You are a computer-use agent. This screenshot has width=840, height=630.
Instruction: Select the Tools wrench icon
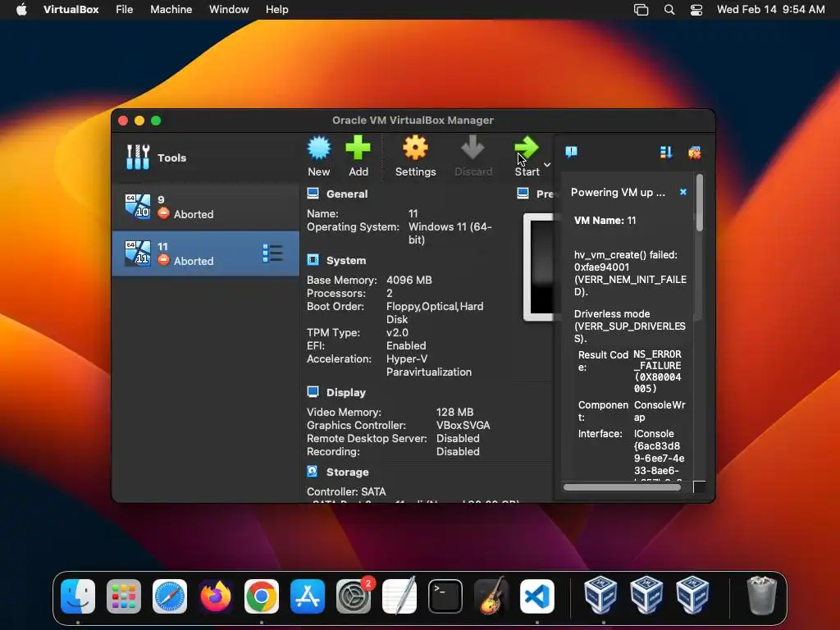(138, 157)
